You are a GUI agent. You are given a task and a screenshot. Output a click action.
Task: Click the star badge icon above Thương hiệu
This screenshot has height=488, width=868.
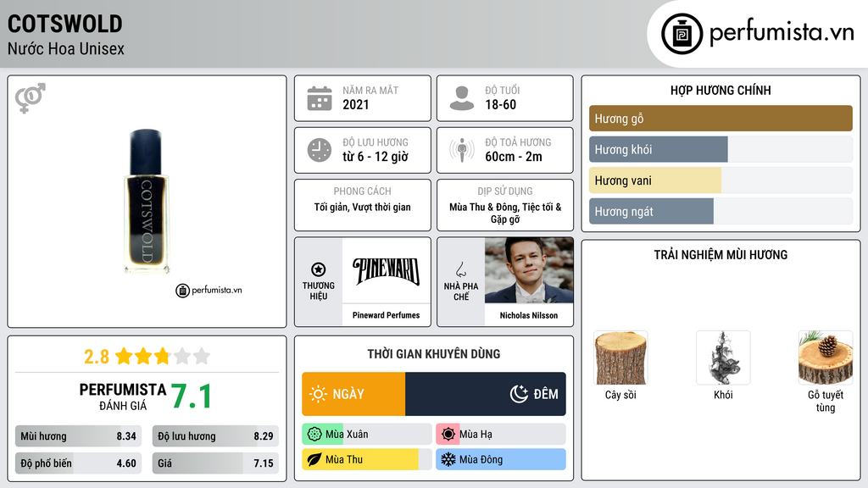[x=319, y=269]
